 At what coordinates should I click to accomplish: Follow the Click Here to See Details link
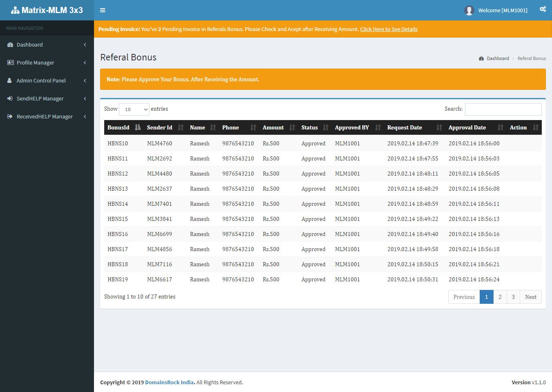389,29
